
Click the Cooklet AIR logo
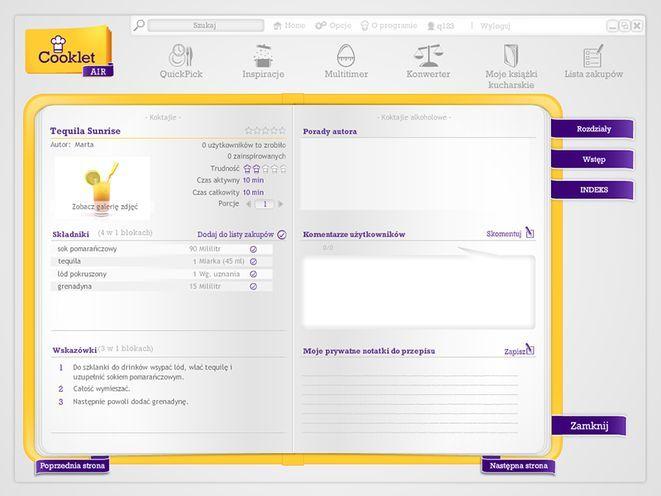pos(70,53)
